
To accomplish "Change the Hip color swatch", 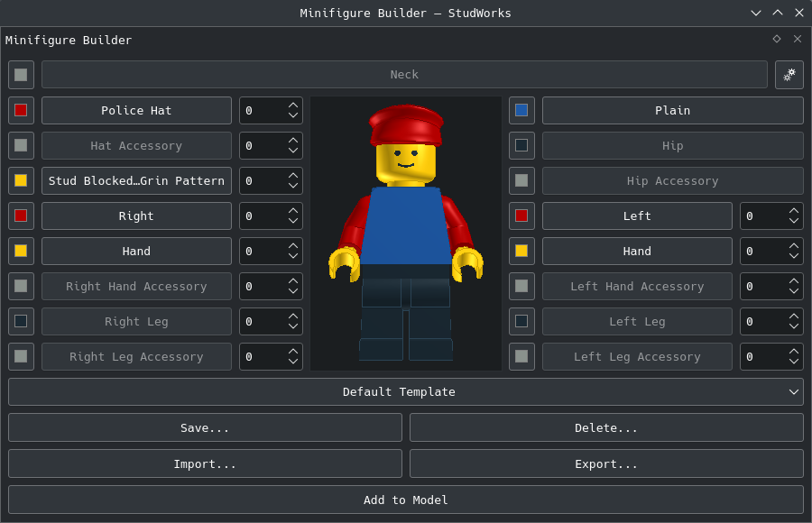I will (x=522, y=145).
